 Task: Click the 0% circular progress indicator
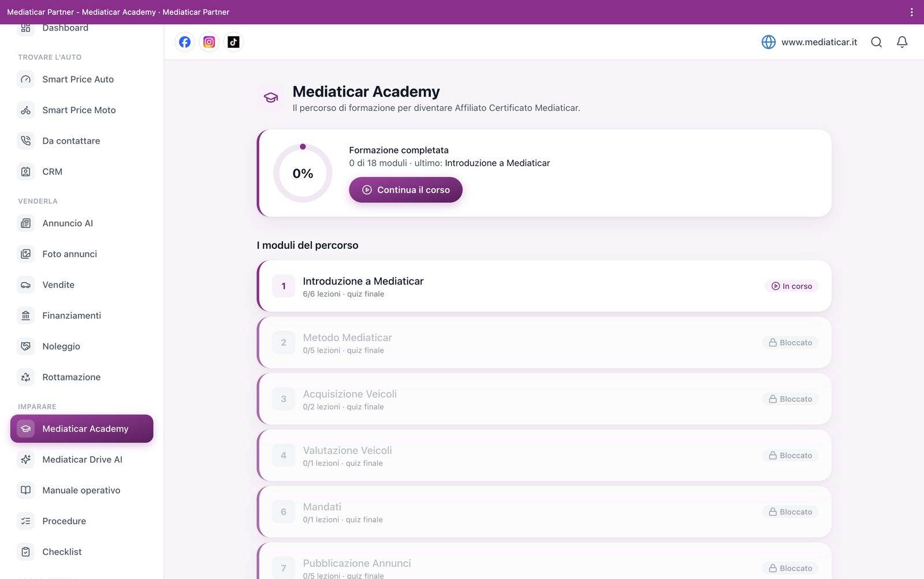(303, 173)
